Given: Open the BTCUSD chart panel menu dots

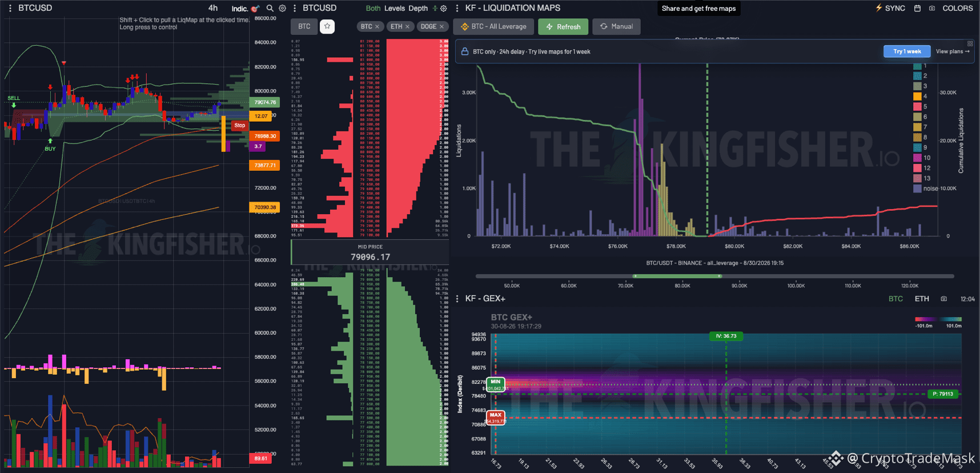Looking at the screenshot, I should [x=10, y=9].
